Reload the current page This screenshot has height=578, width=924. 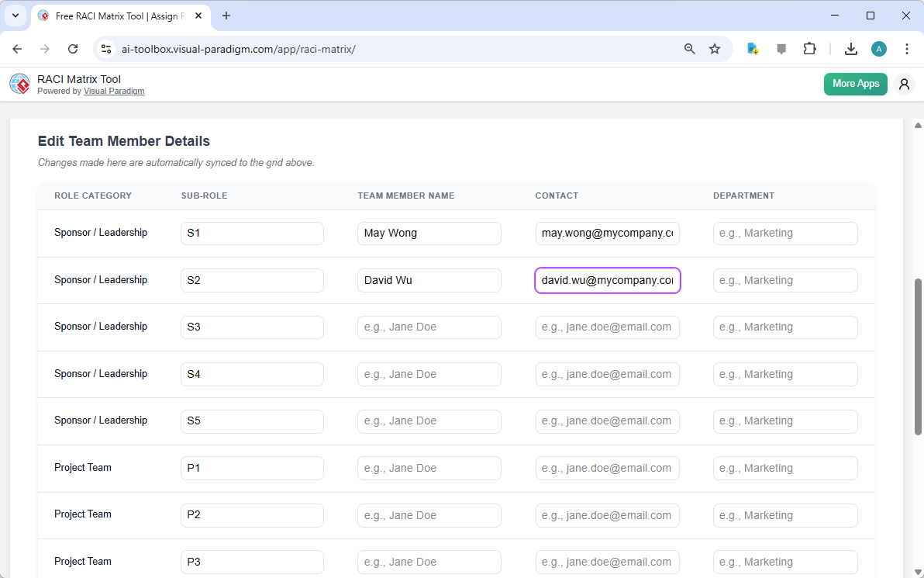click(x=73, y=48)
